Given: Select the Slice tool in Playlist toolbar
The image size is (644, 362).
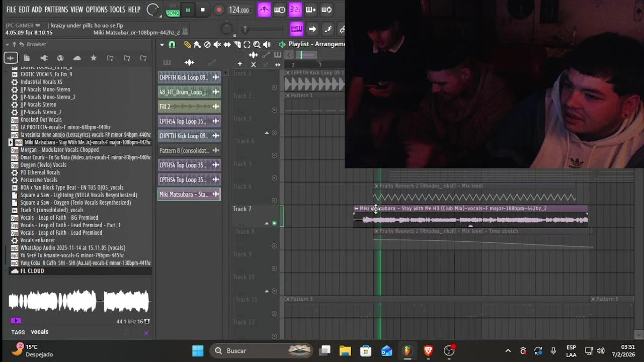Looking at the screenshot, I should coord(237,44).
